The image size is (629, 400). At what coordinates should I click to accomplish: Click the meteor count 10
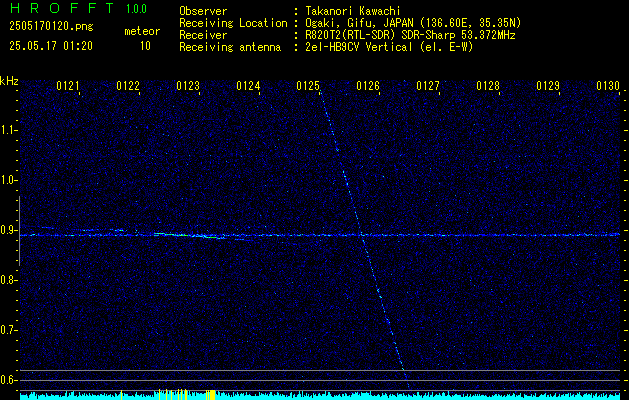pyautogui.click(x=145, y=46)
